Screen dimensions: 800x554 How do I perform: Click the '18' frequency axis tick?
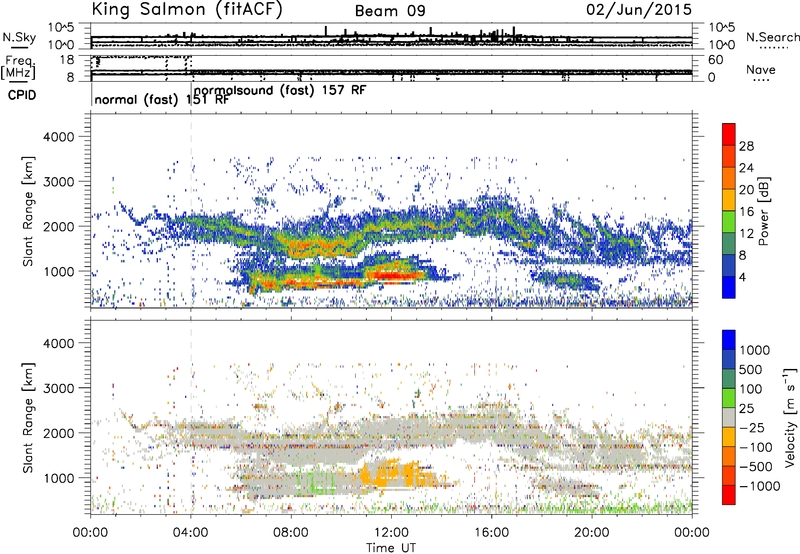pos(67,60)
